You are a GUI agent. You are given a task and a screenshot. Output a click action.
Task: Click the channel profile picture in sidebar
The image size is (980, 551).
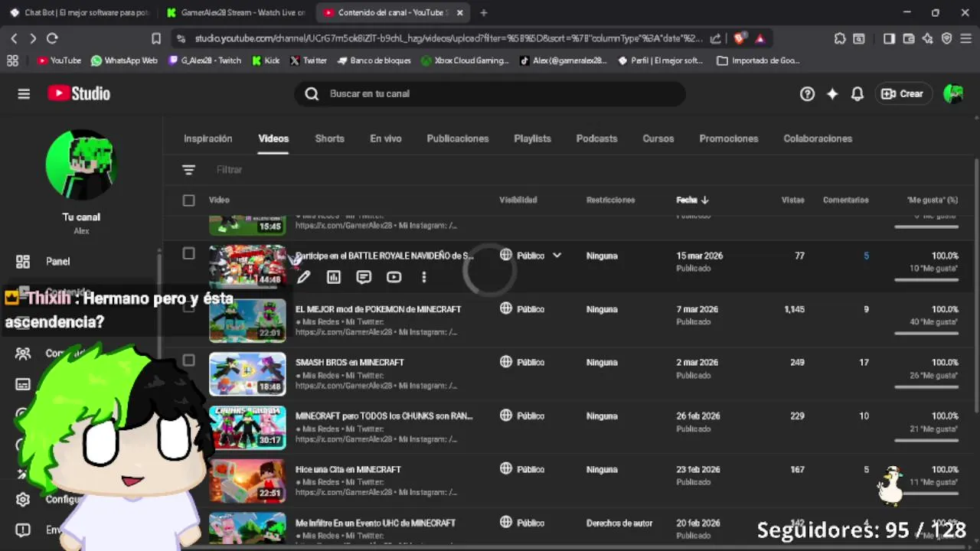tap(81, 165)
